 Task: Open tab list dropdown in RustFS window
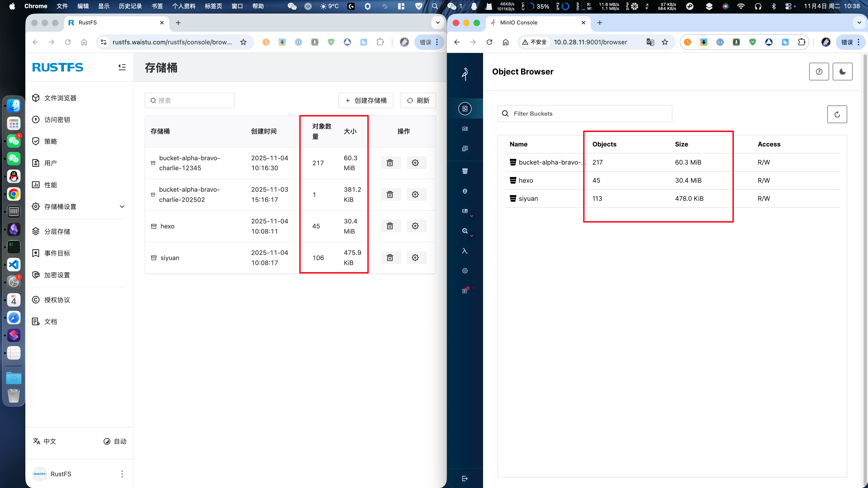coord(437,23)
